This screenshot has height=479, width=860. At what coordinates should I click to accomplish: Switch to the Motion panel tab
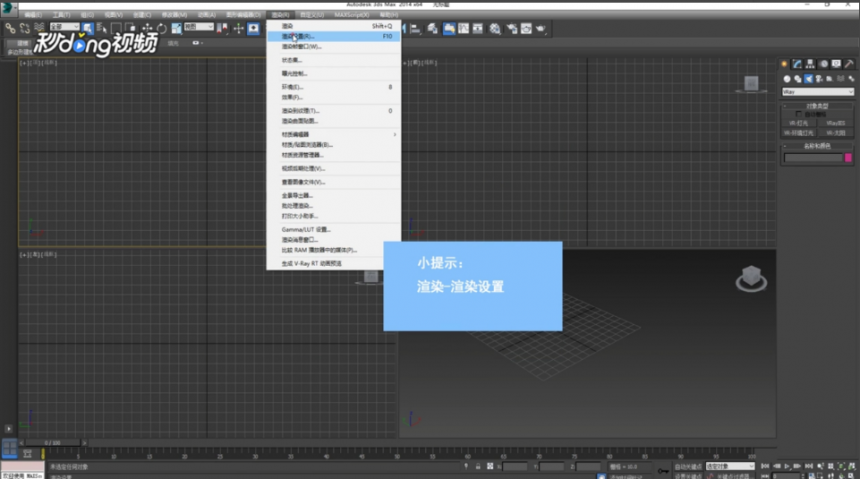823,64
